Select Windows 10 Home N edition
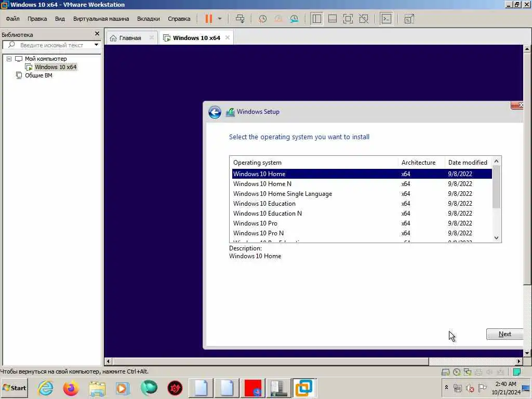Screen dimensions: 532x399 (x=362, y=183)
